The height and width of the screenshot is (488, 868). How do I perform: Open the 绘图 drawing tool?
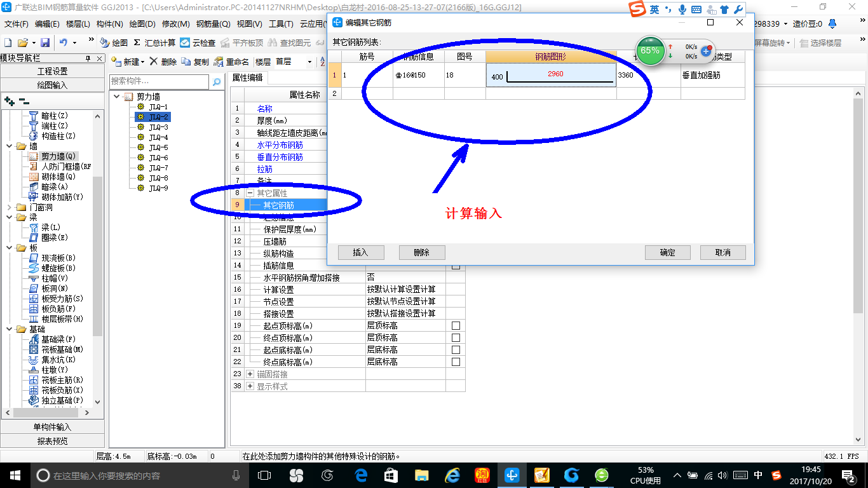(114, 43)
